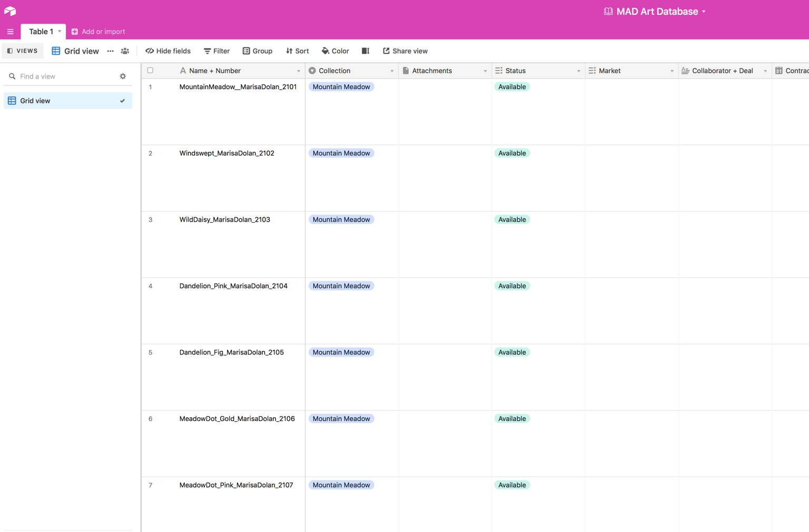This screenshot has height=532, width=809.
Task: Open the MAD Art Database dropdown arrow
Action: pos(704,12)
